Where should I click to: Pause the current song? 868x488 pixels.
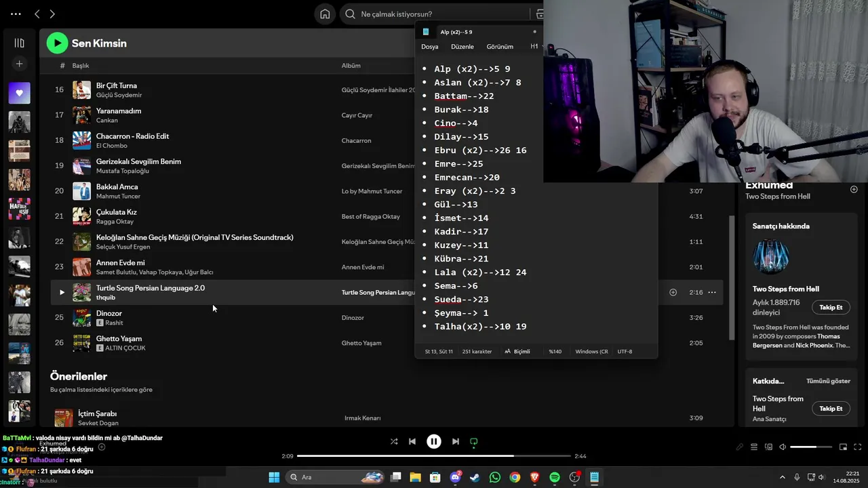(434, 441)
